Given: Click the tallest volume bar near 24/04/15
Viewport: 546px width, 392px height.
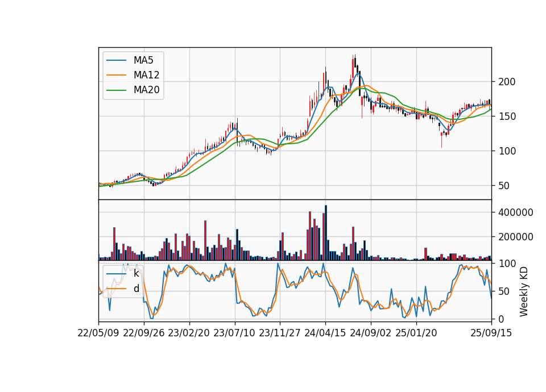Looking at the screenshot, I should click(326, 233).
